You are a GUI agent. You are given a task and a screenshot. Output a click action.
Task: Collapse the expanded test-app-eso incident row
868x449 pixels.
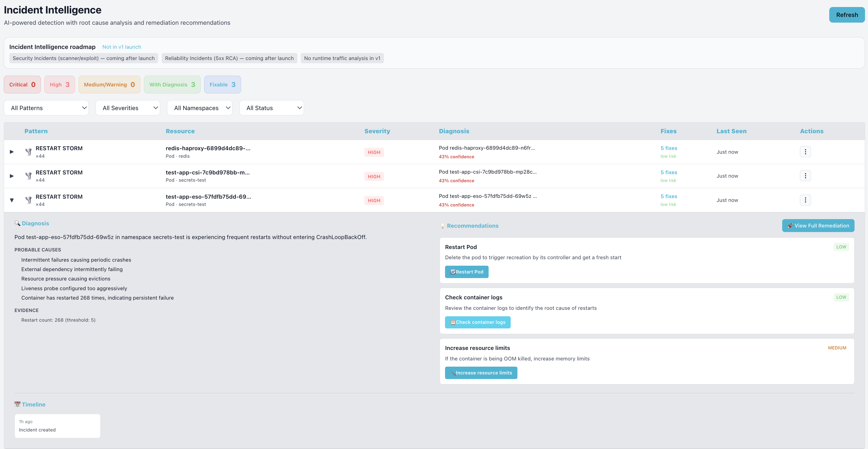[12, 200]
